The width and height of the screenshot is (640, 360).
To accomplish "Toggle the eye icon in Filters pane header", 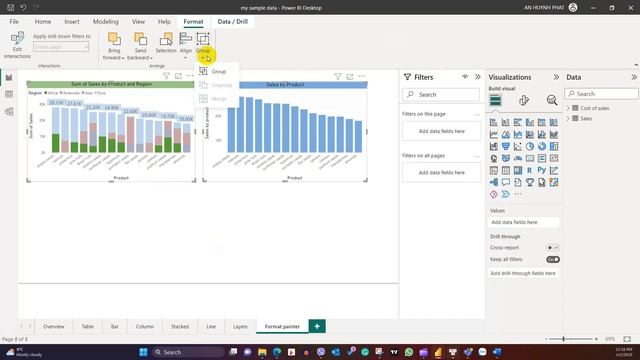I will (465, 77).
